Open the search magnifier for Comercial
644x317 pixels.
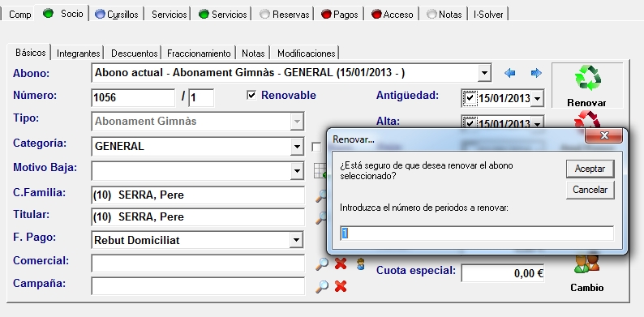(x=321, y=263)
